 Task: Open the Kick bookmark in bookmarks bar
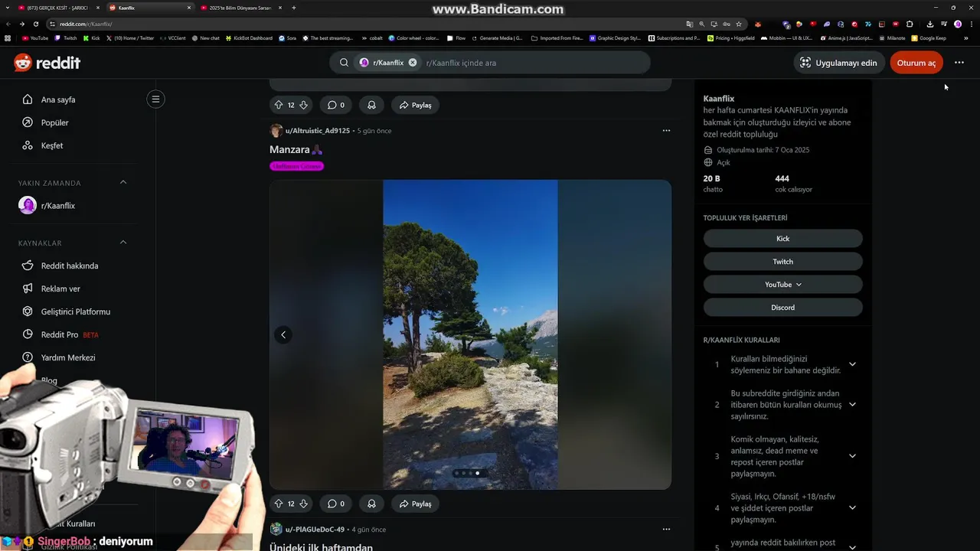pos(92,37)
